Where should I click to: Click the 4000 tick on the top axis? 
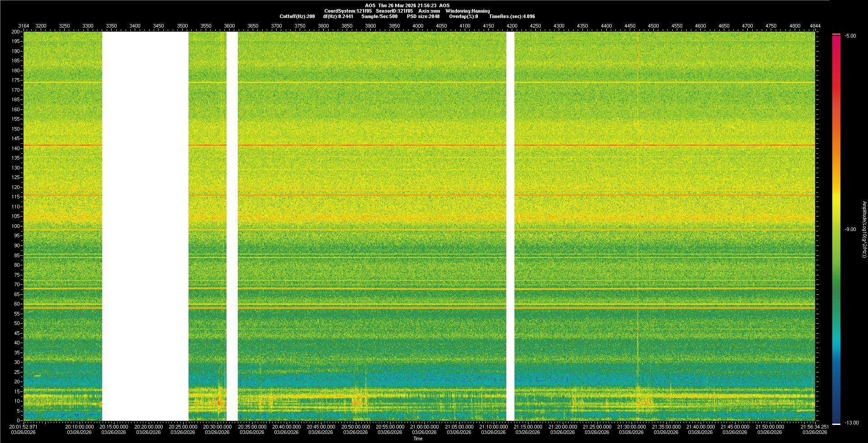pyautogui.click(x=418, y=26)
